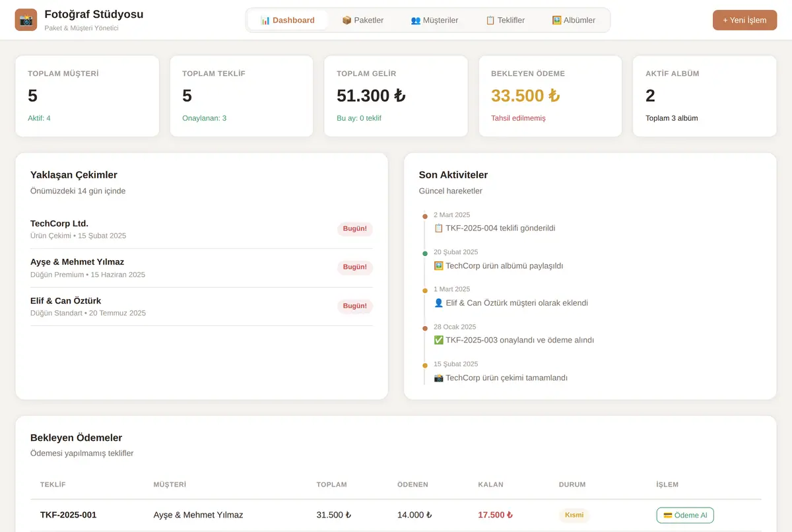The image size is (792, 532).
Task: Click the Tahsil edilmemiş label
Action: [x=518, y=118]
